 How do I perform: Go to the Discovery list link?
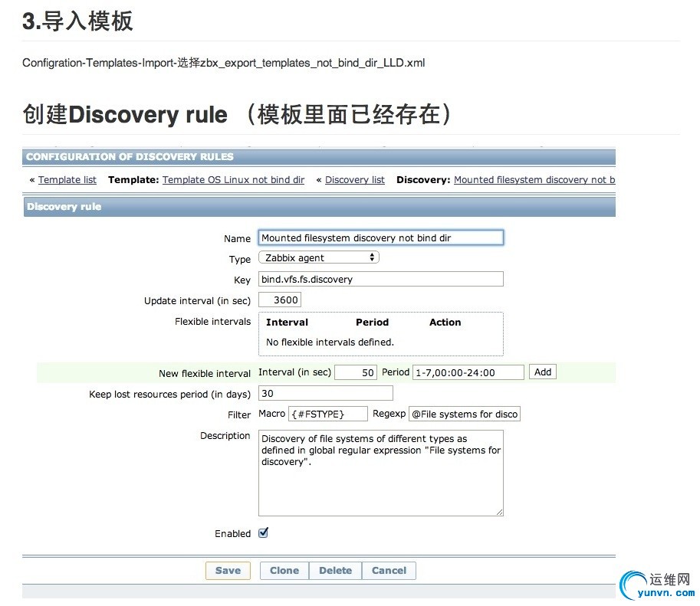coord(354,180)
